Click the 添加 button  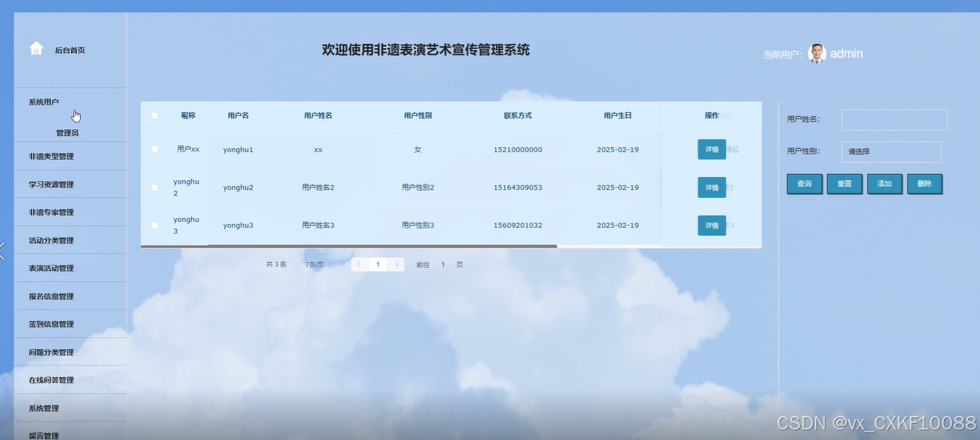884,184
